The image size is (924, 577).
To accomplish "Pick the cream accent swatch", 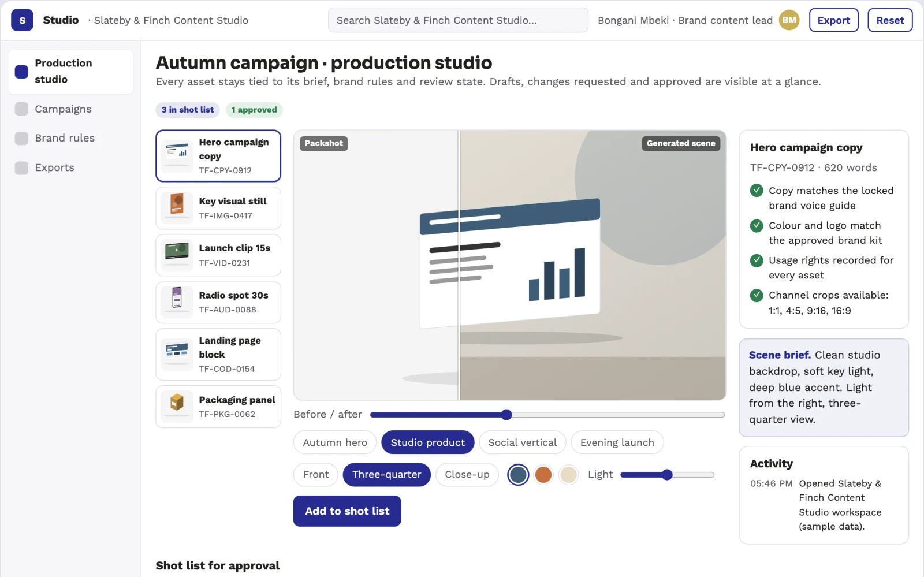I will 569,475.
